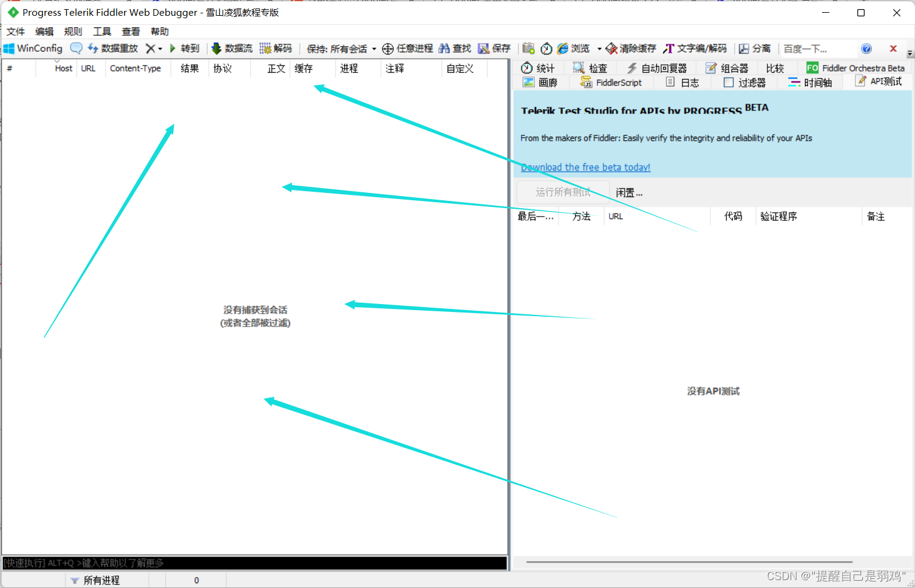Toggle the 解码 decode option

tap(276, 49)
